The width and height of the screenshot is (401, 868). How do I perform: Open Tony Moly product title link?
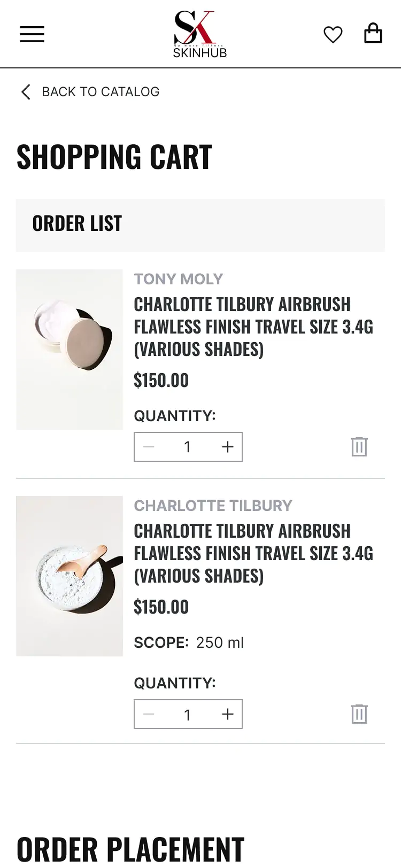tap(253, 327)
